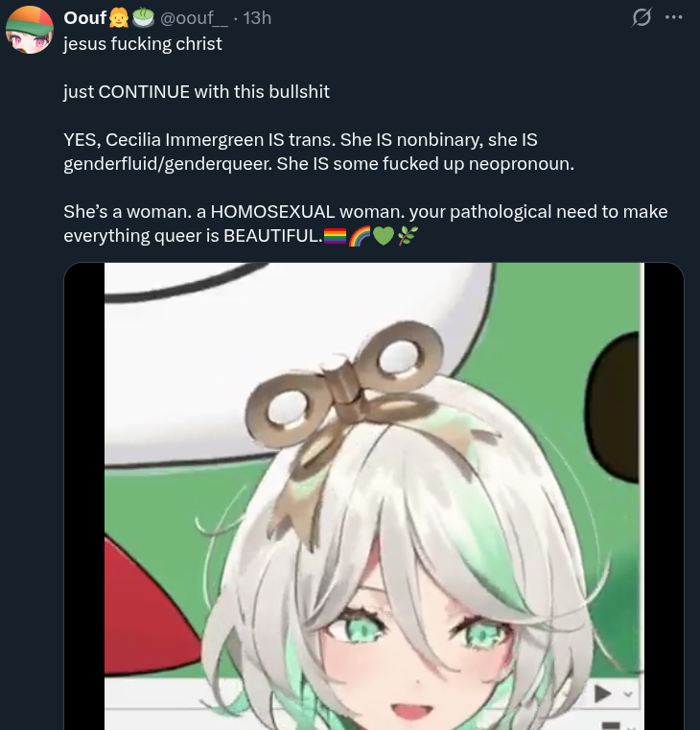Click the Oouf profile avatar
Screen dimensions: 700x730
(x=30, y=30)
